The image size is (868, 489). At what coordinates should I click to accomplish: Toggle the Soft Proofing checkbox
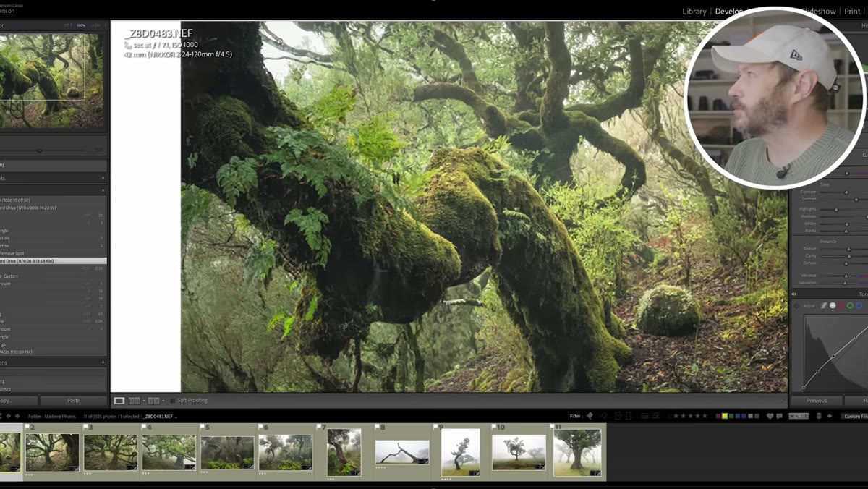[172, 401]
